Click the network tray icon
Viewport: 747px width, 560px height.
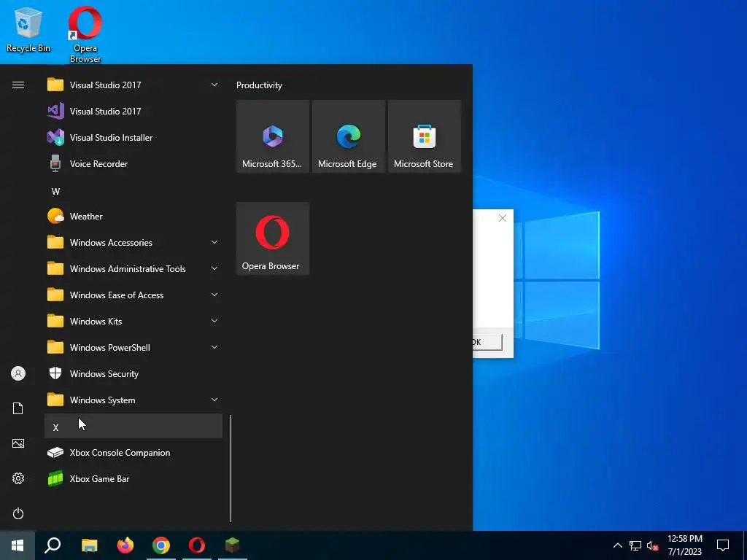tap(635, 545)
